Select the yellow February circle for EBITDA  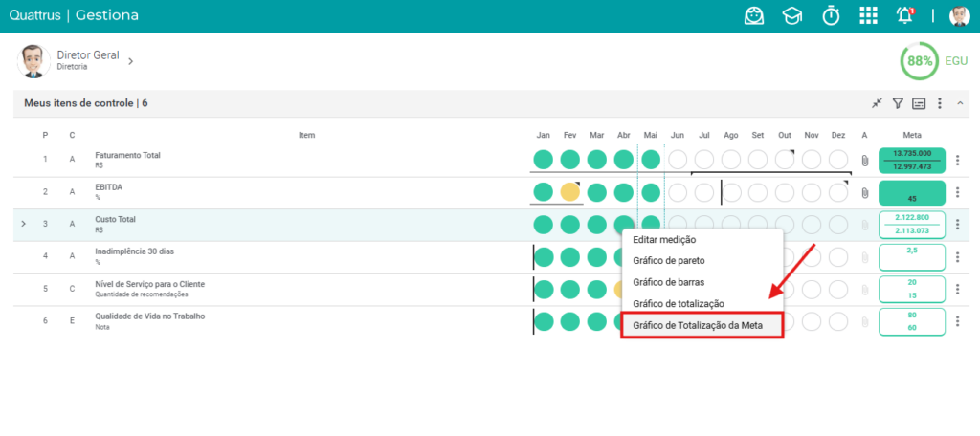pos(570,192)
